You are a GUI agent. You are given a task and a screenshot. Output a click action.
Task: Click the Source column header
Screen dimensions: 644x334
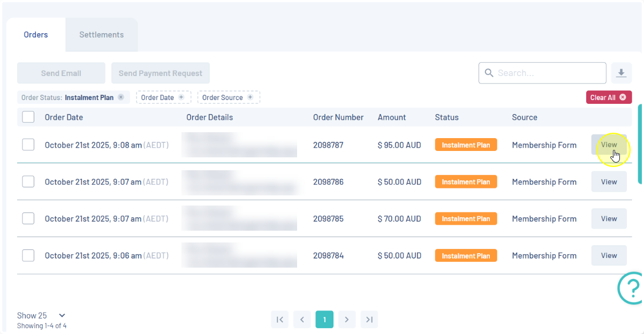coord(525,117)
